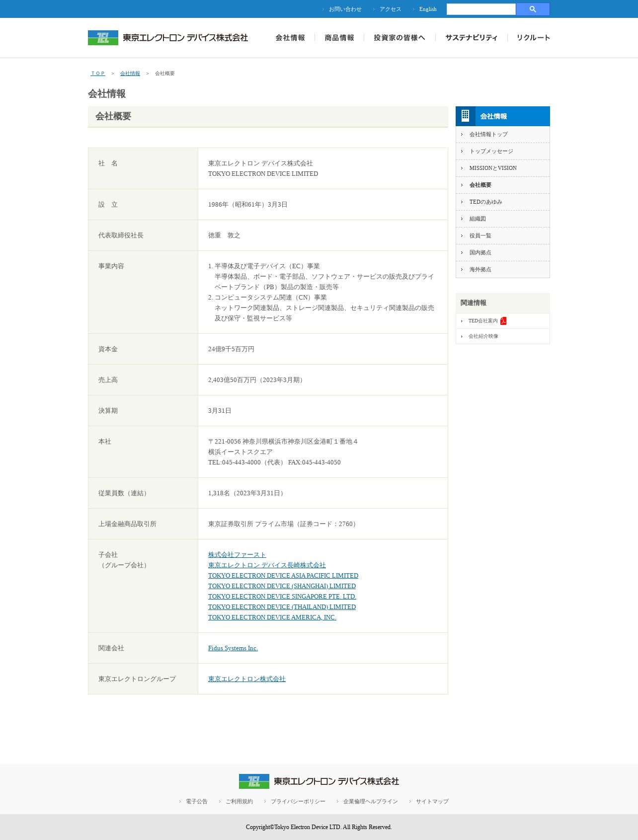
Task: Open MISSIONとVISION sidebar item
Action: (502, 168)
